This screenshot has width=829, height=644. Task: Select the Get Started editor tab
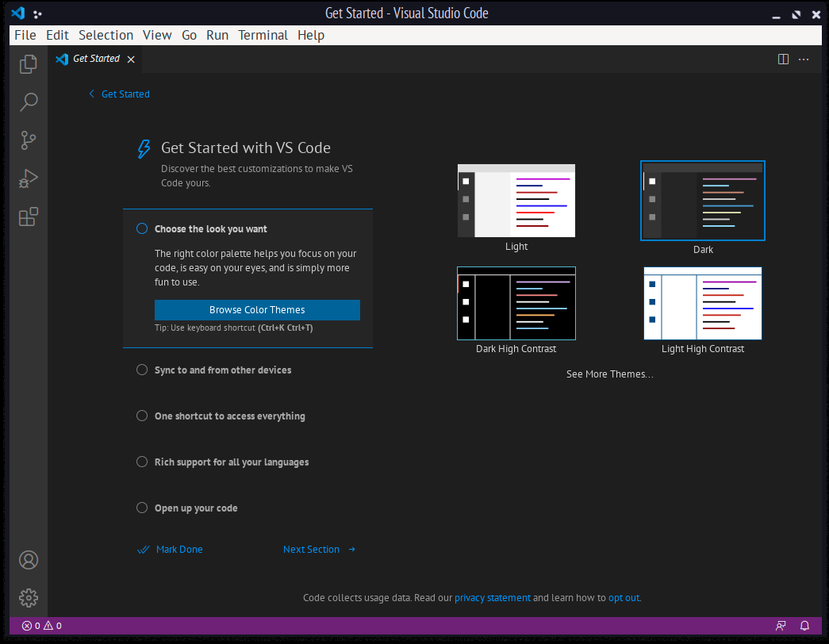click(x=95, y=59)
